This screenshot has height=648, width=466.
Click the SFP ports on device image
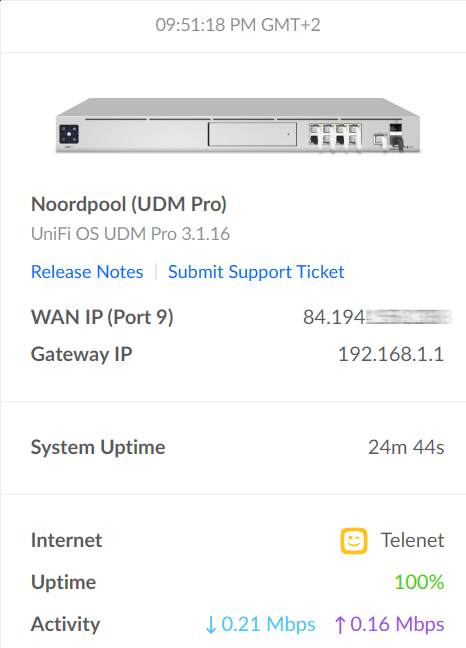click(x=396, y=136)
